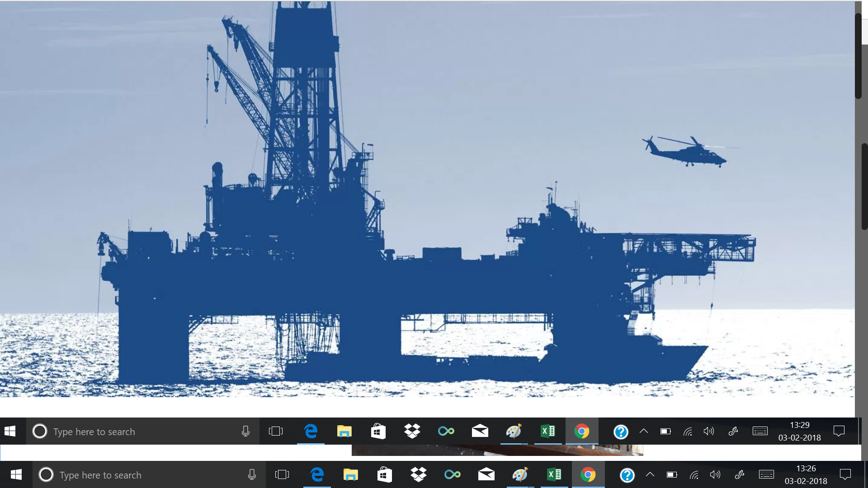
Task: Switch to Excel in the 13:26 taskbar
Action: 554,474
